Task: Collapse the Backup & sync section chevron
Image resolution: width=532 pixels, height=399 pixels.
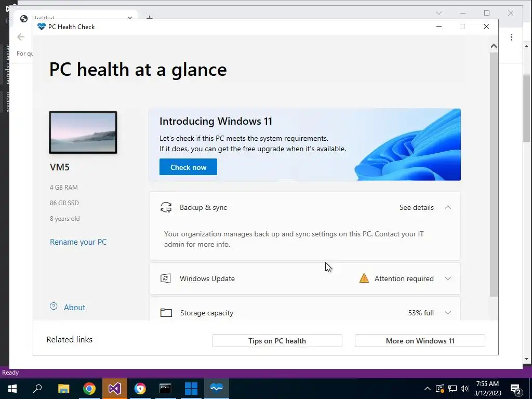Action: pyautogui.click(x=448, y=207)
